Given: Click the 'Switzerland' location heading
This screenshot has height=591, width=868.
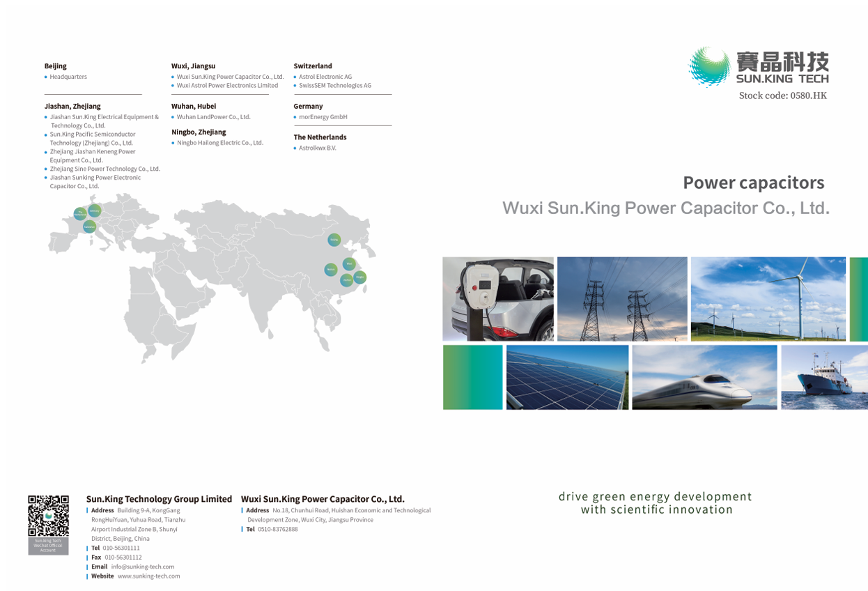Looking at the screenshot, I should (x=313, y=66).
